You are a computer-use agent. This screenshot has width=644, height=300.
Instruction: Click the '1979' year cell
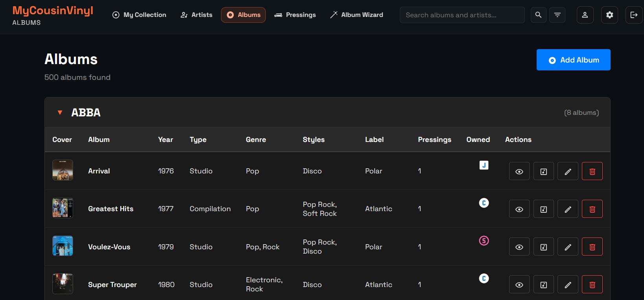click(x=166, y=247)
